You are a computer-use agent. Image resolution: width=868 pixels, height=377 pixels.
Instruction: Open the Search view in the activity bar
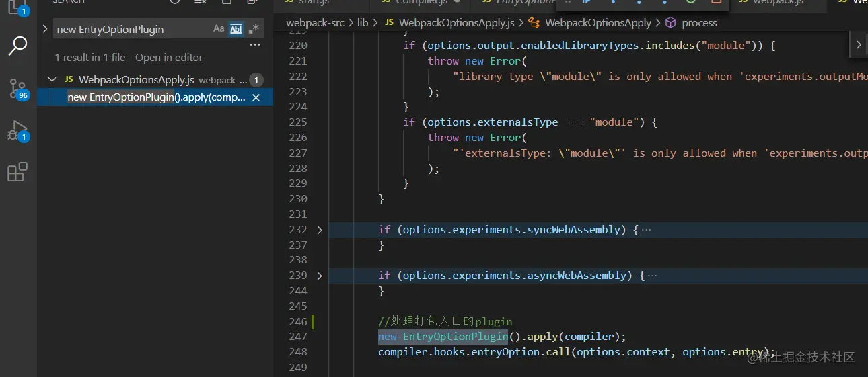17,46
